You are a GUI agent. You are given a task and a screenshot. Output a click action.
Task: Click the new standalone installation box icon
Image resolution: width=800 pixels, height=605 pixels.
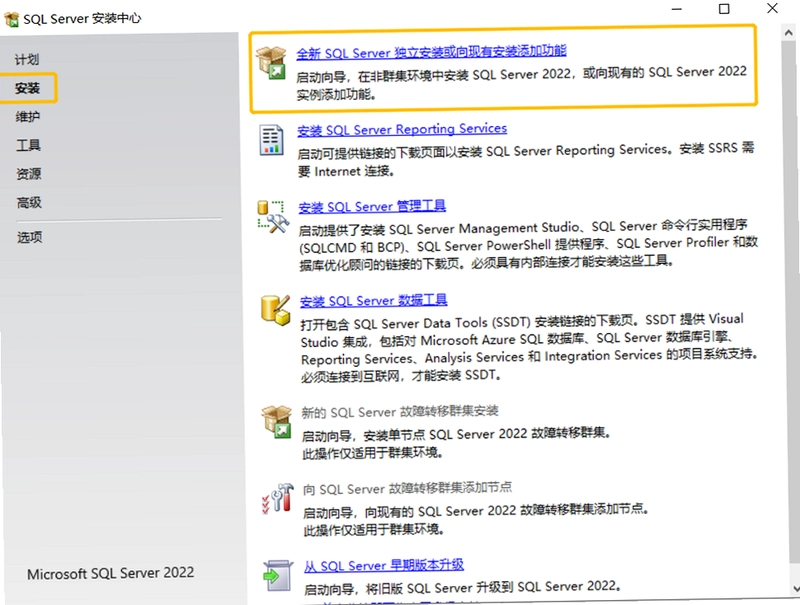[271, 63]
